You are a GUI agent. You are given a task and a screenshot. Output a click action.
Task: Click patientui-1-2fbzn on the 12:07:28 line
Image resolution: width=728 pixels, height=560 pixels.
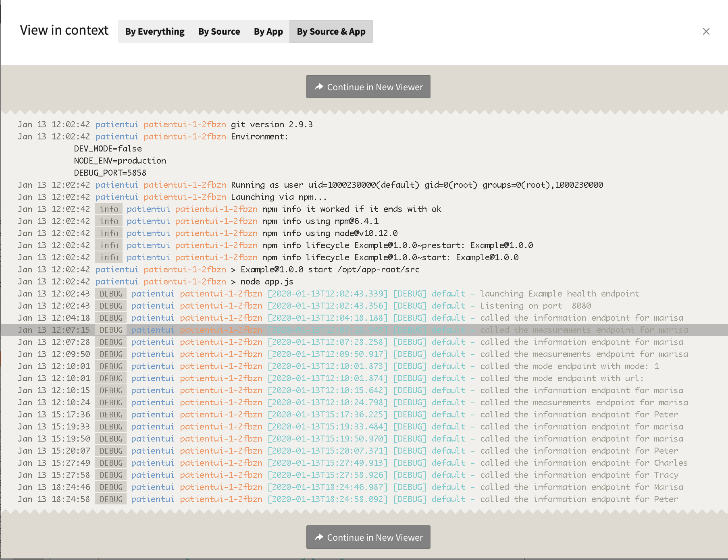[221, 342]
